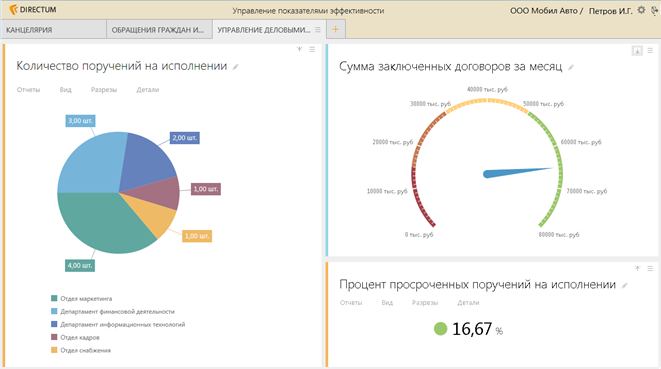
Task: Edit title of Процент просроченных поручений
Action: point(625,286)
